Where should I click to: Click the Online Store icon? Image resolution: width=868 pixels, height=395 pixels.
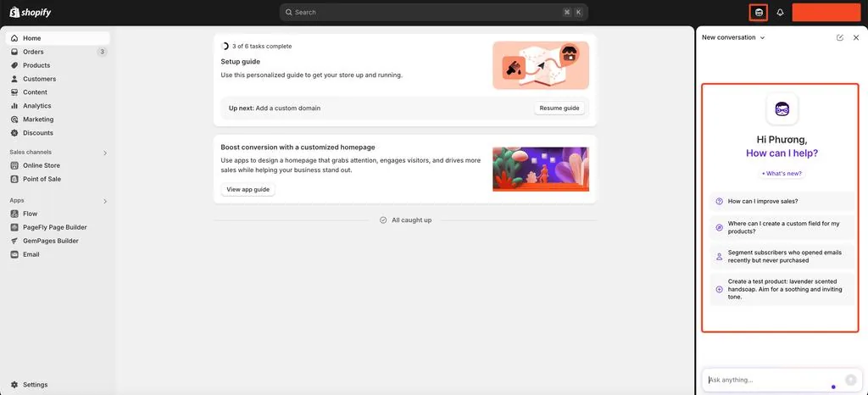click(14, 165)
